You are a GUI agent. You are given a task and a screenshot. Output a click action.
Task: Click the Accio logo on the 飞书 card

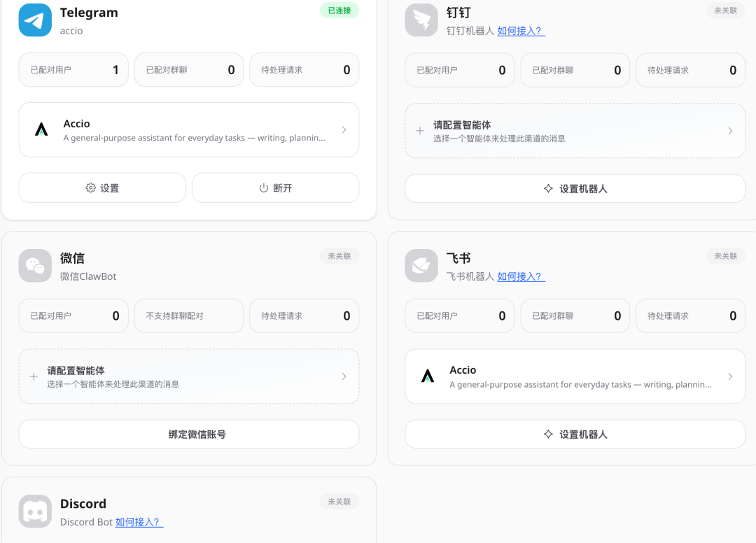(428, 376)
